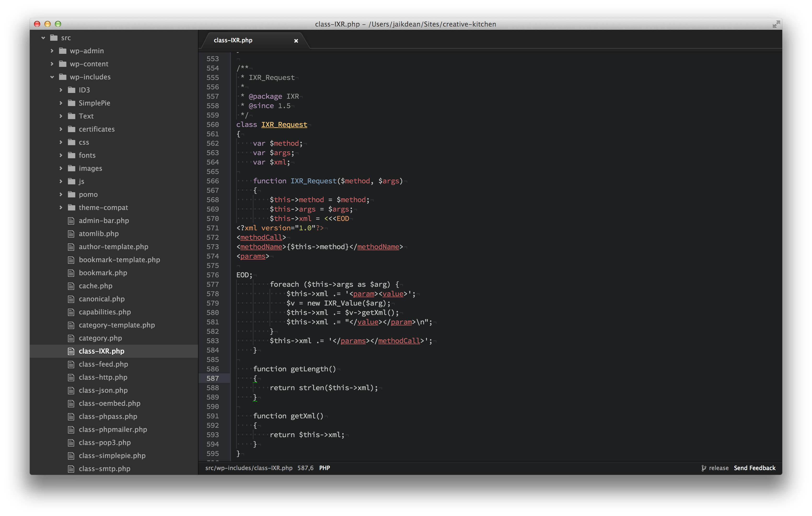Open class-phpmailer.php from the tree
Image resolution: width=812 pixels, height=516 pixels.
click(113, 430)
